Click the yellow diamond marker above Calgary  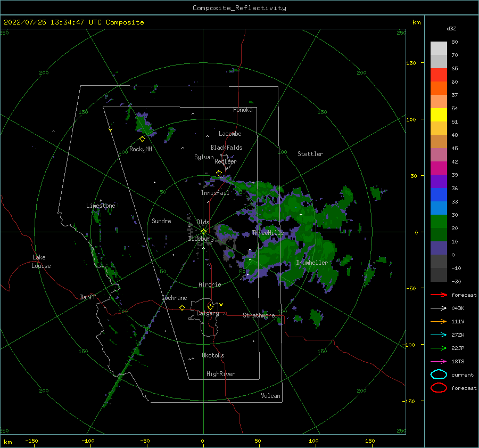[210, 307]
